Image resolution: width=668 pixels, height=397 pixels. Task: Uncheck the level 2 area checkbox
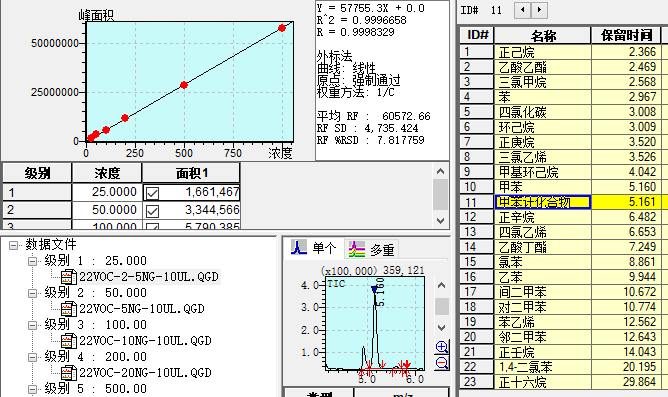point(152,211)
